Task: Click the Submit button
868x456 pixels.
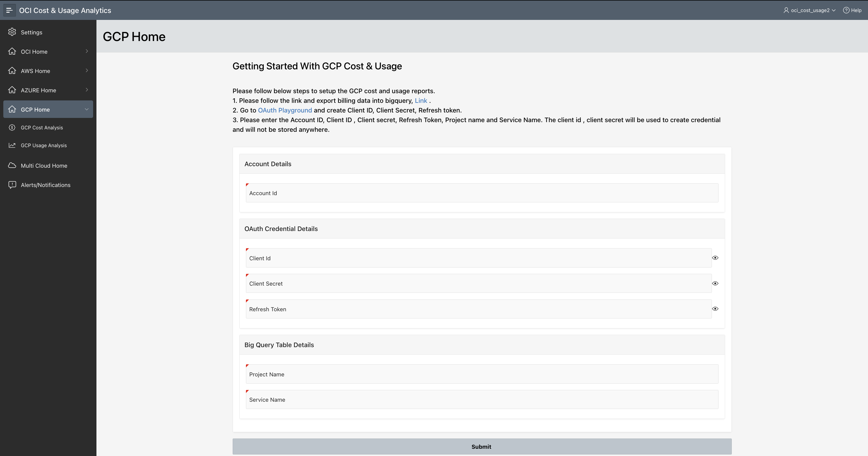Action: [481, 446]
